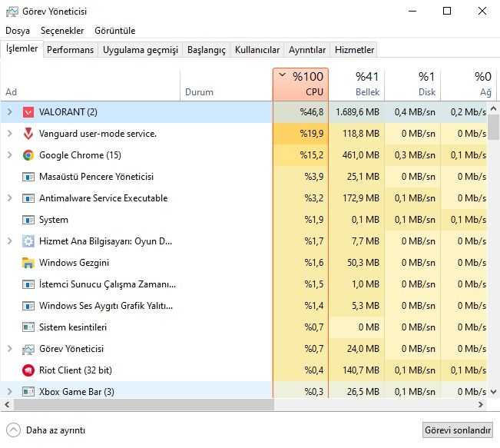Switch to the Uygulama geçmişi tab

tap(141, 50)
